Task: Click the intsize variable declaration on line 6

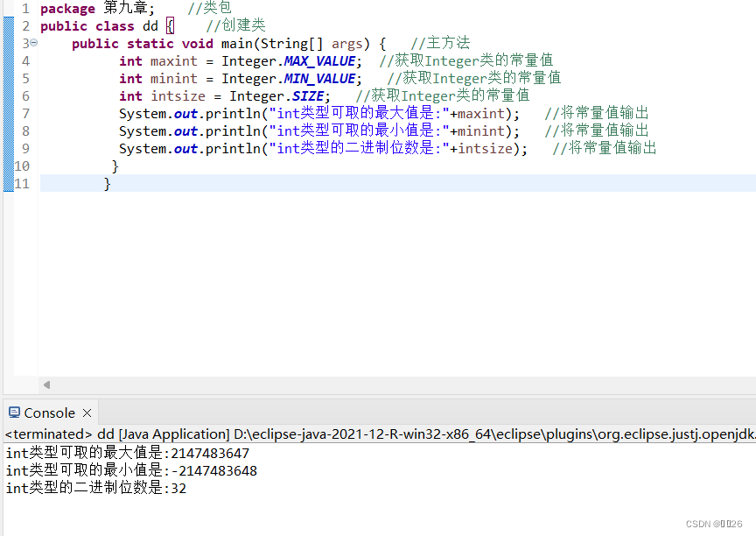Action: [x=178, y=96]
